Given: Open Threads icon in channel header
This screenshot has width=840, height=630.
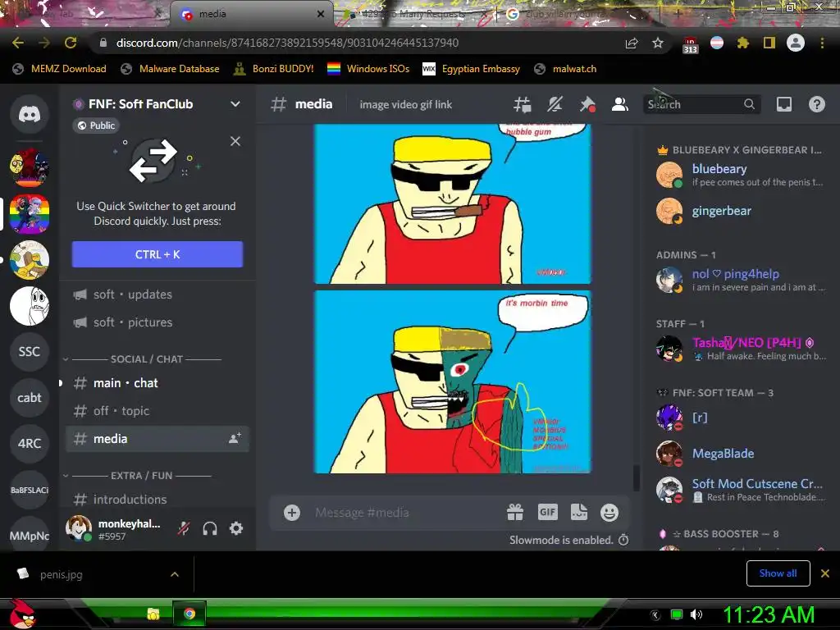Looking at the screenshot, I should click(x=522, y=104).
